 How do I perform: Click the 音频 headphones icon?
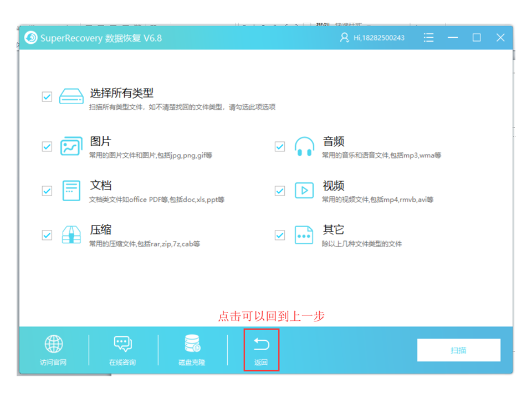(x=304, y=146)
